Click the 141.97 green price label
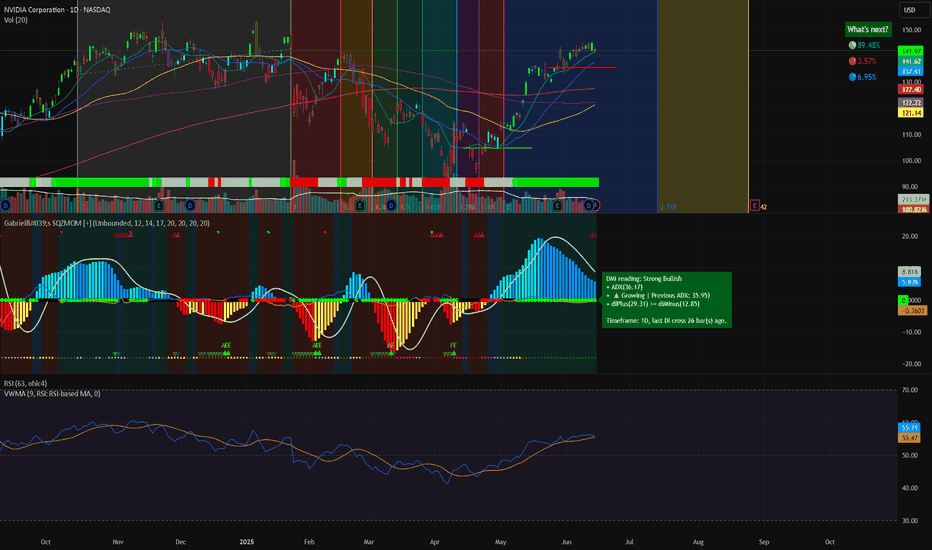932x550 pixels. (911, 51)
